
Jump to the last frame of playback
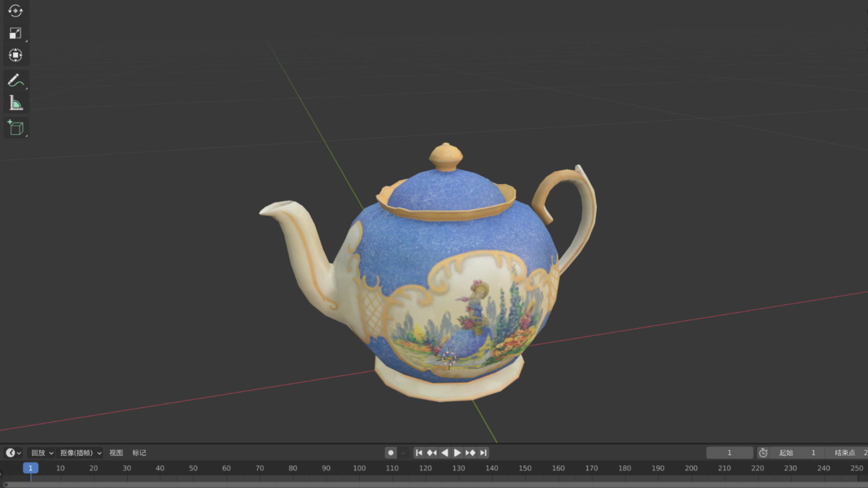tap(483, 453)
